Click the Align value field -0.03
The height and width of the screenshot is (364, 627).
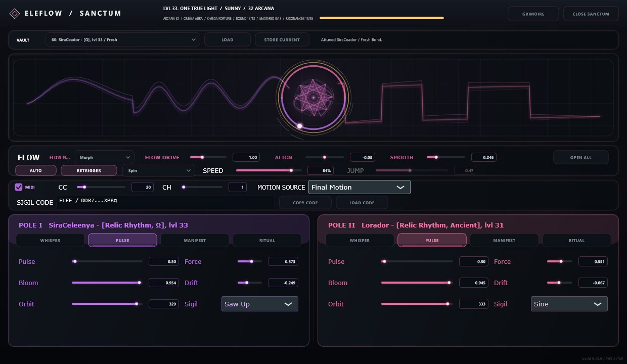coord(363,157)
